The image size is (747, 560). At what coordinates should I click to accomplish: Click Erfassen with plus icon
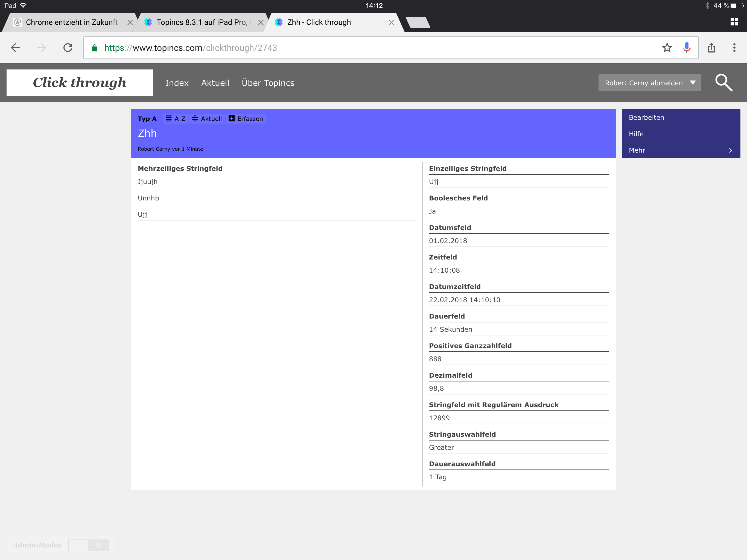[246, 119]
